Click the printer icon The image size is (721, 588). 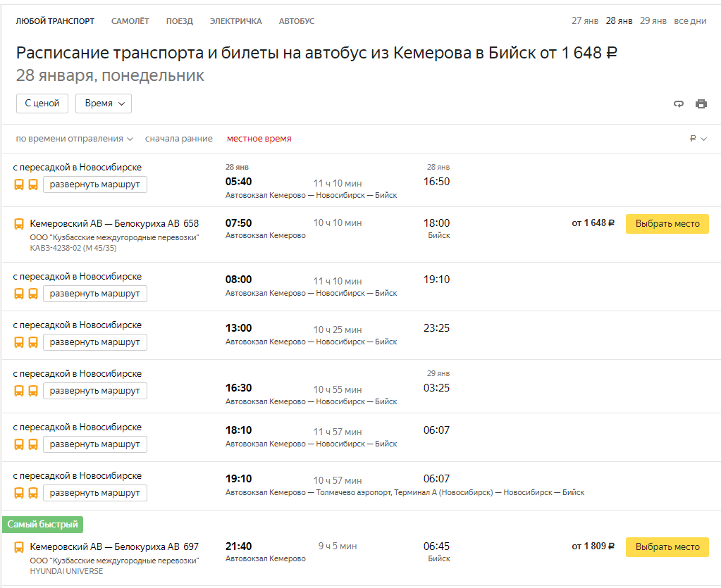click(701, 104)
